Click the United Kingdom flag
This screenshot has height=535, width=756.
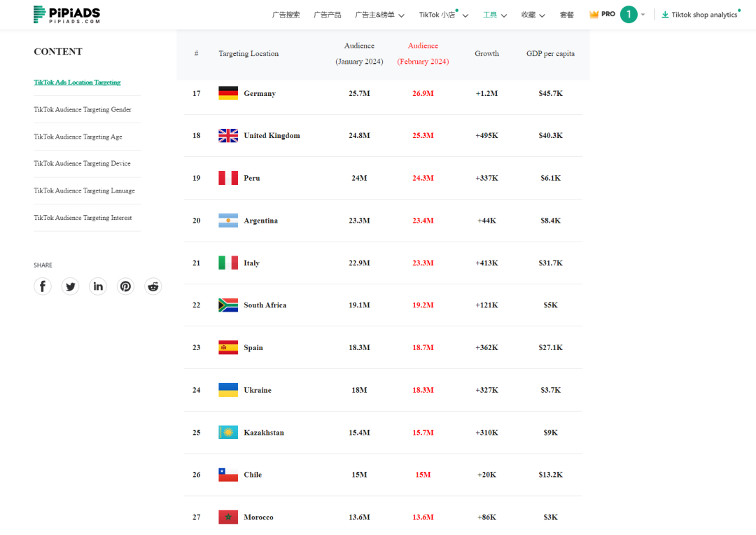[x=228, y=136]
